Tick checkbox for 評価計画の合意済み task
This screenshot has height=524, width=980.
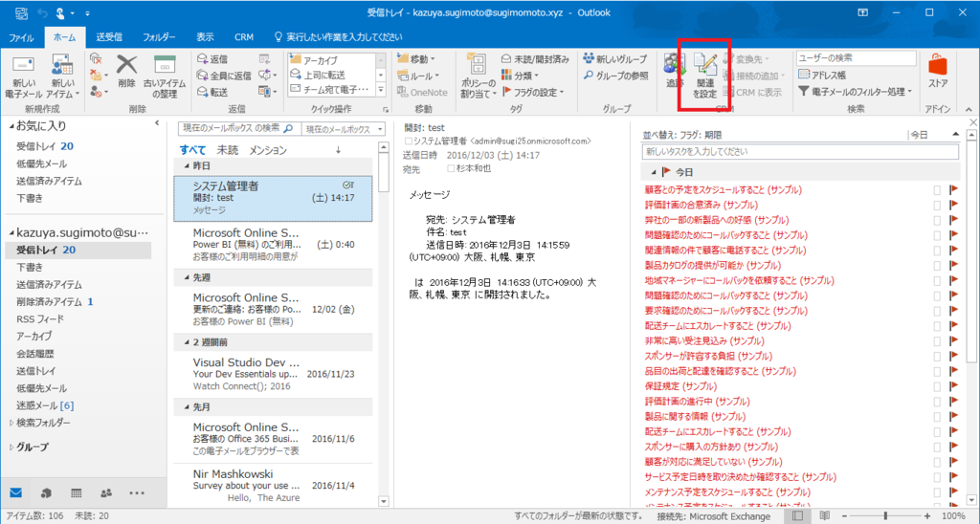pyautogui.click(x=937, y=205)
